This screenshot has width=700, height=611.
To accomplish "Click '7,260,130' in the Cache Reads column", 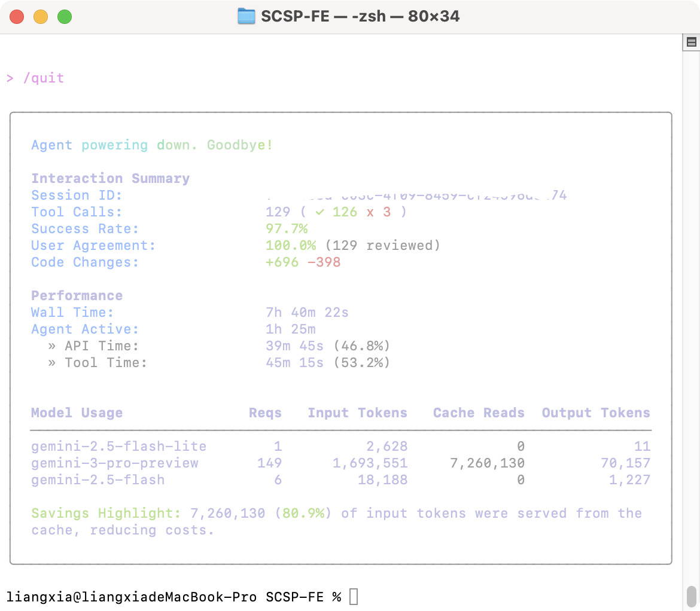I will tap(487, 463).
